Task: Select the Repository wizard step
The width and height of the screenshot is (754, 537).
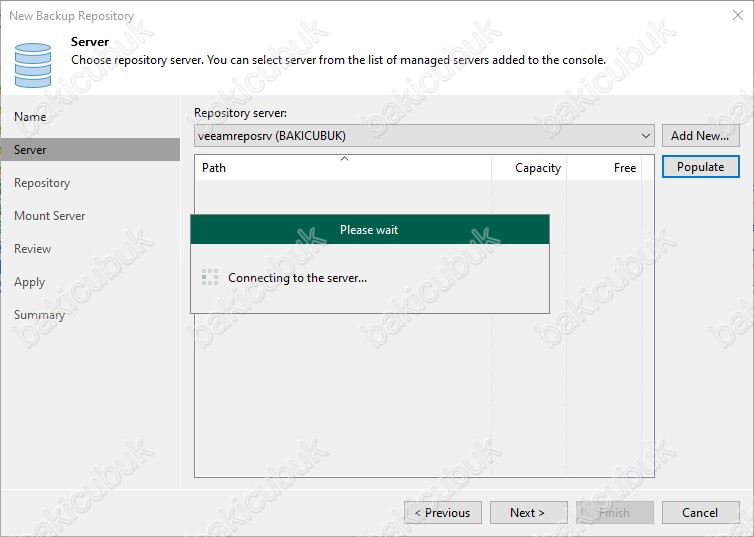Action: click(x=42, y=183)
